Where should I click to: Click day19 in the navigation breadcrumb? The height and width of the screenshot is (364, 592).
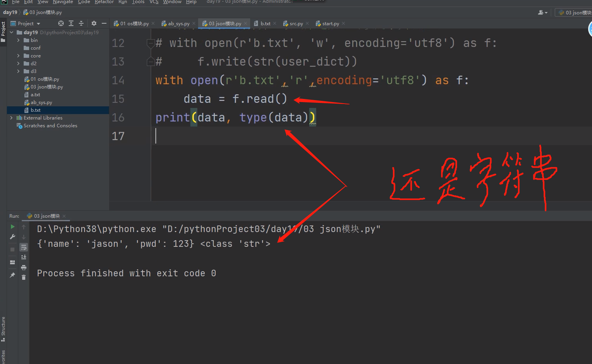pos(10,12)
